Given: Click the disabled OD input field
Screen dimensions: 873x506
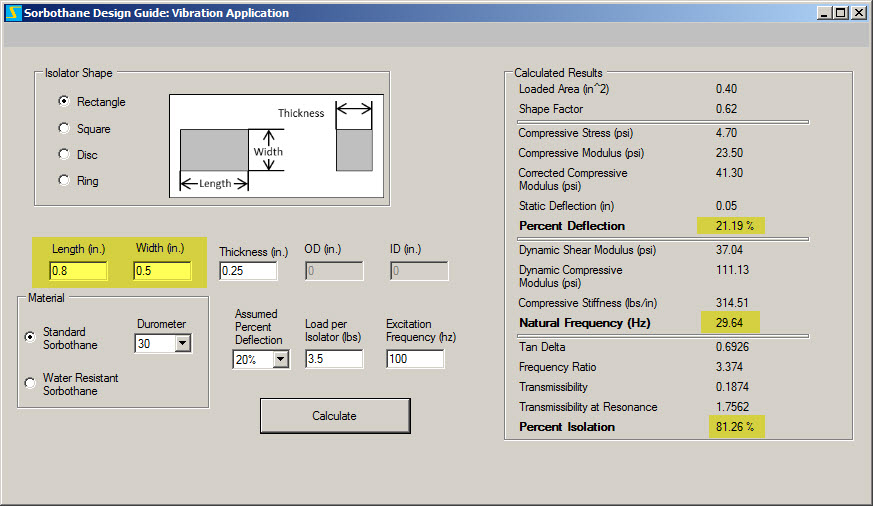Looking at the screenshot, I should [x=334, y=271].
